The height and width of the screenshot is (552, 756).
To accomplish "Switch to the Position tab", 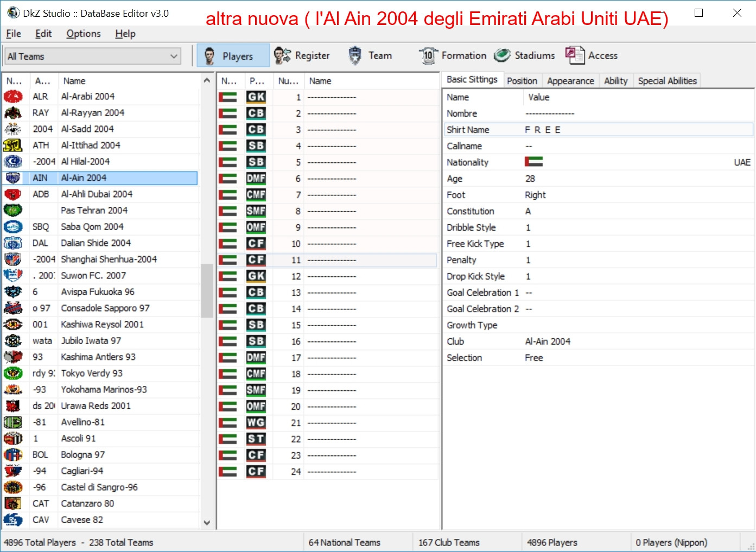I will (522, 81).
